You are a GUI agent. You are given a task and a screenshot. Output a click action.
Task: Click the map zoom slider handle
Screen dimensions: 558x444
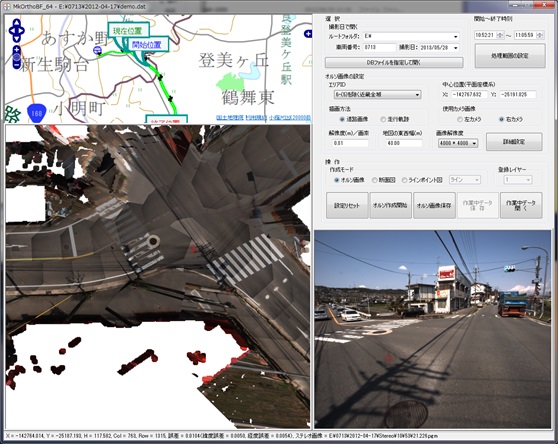coord(16,57)
